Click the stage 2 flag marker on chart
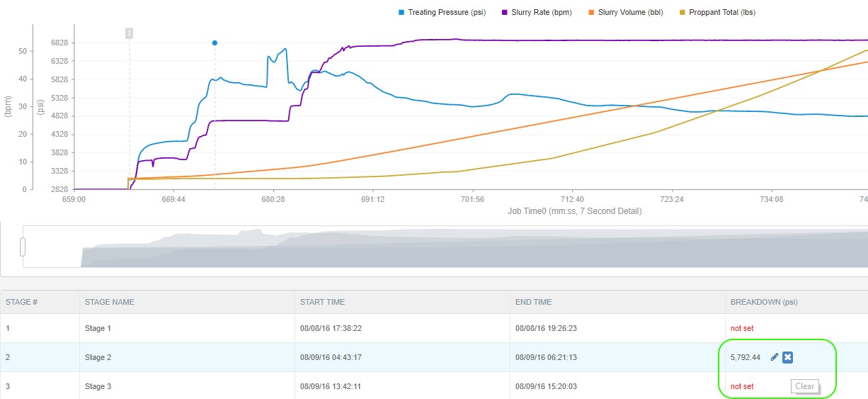The height and width of the screenshot is (399, 868). coord(129,33)
